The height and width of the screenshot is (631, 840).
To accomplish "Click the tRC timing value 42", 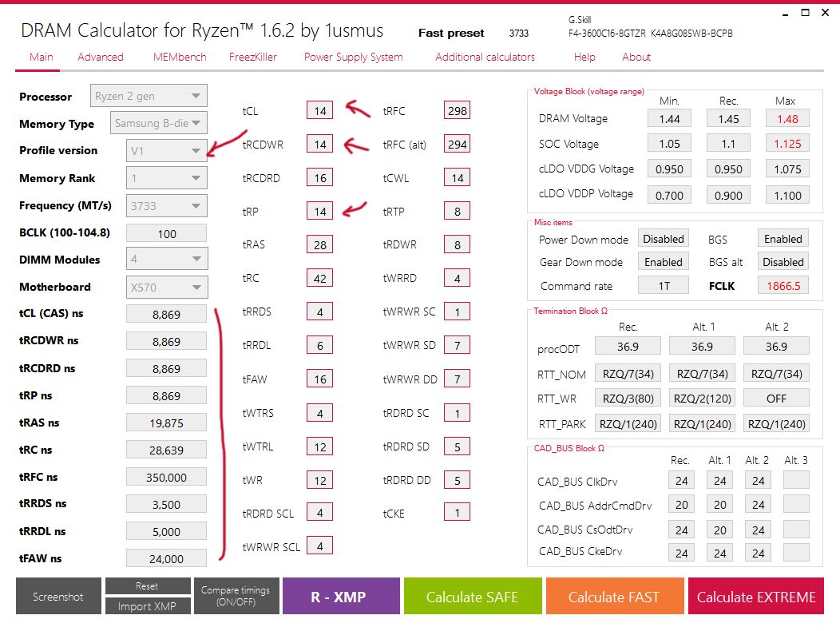I will [320, 278].
